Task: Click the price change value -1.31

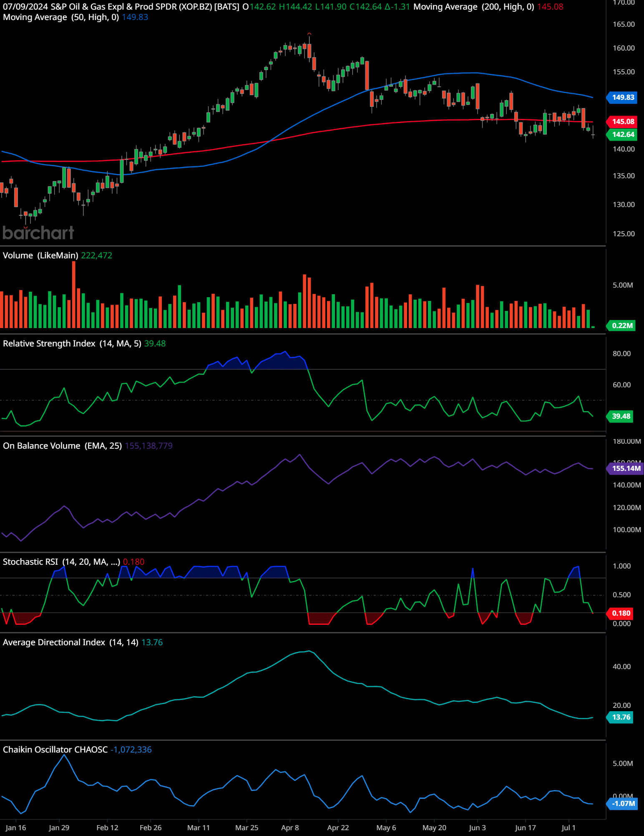Action: [x=401, y=7]
